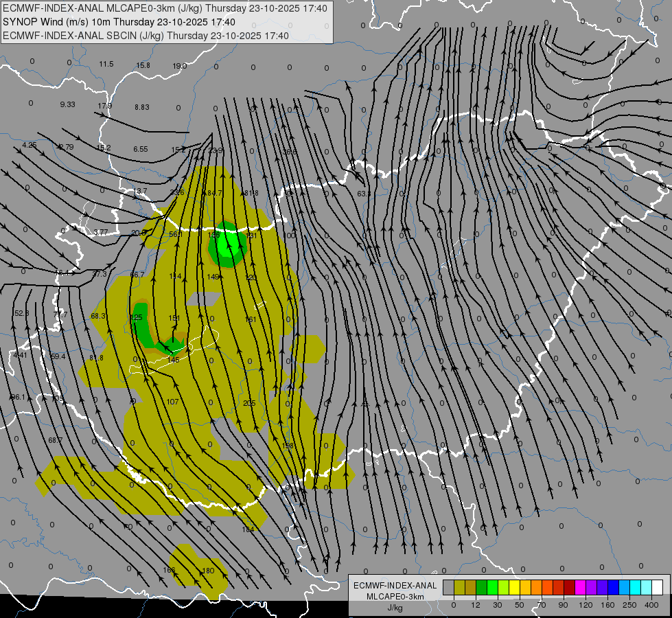Viewport: 672px width, 618px height.
Task: Click the map value 56.1
Action: [x=176, y=235]
